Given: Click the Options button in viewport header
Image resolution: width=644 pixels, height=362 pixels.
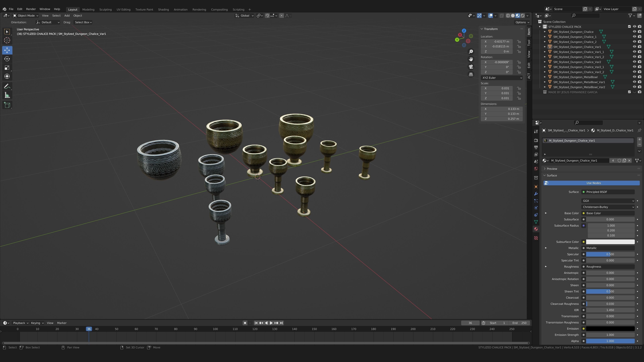Looking at the screenshot, I should pyautogui.click(x=522, y=22).
